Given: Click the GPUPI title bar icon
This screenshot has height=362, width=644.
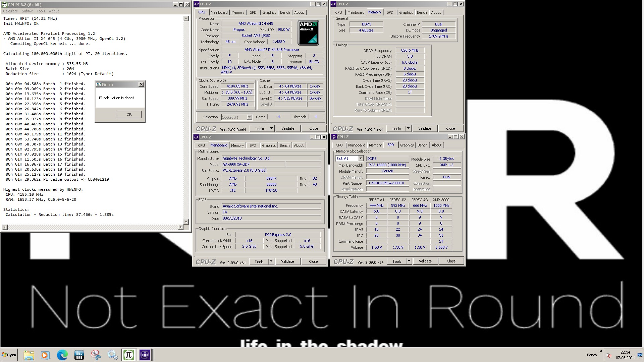Looking at the screenshot, I should tap(5, 4).
